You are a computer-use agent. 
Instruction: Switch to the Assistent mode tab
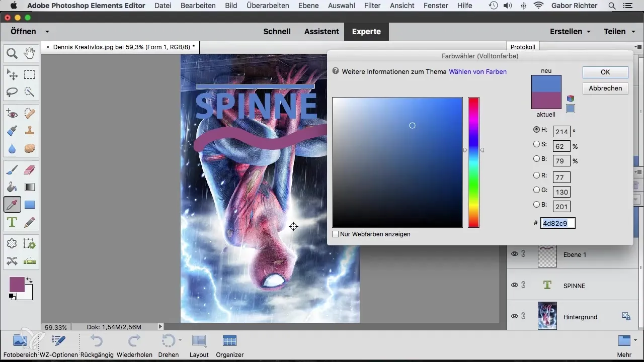[x=321, y=31]
